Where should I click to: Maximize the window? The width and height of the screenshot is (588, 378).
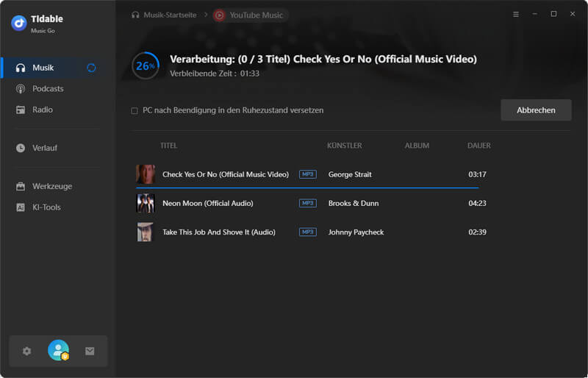click(x=553, y=14)
